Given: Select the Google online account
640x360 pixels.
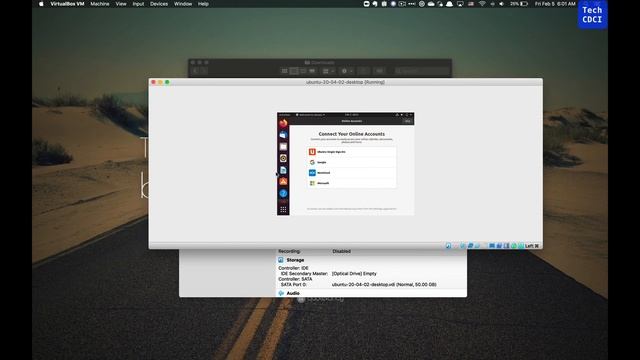Looking at the screenshot, I should (351, 162).
